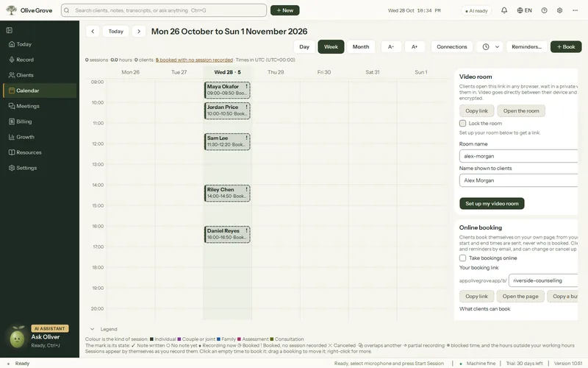
Task: Decrease text size with A-
Action: click(391, 46)
